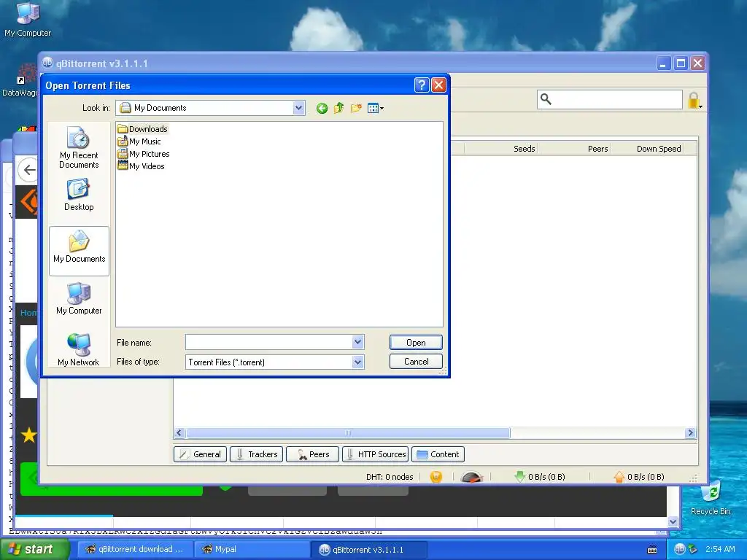Click the qBittorrent tray icon

(680, 549)
